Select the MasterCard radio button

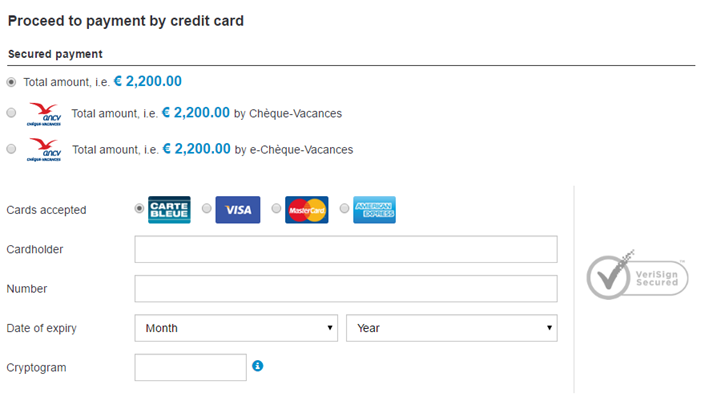pos(276,209)
